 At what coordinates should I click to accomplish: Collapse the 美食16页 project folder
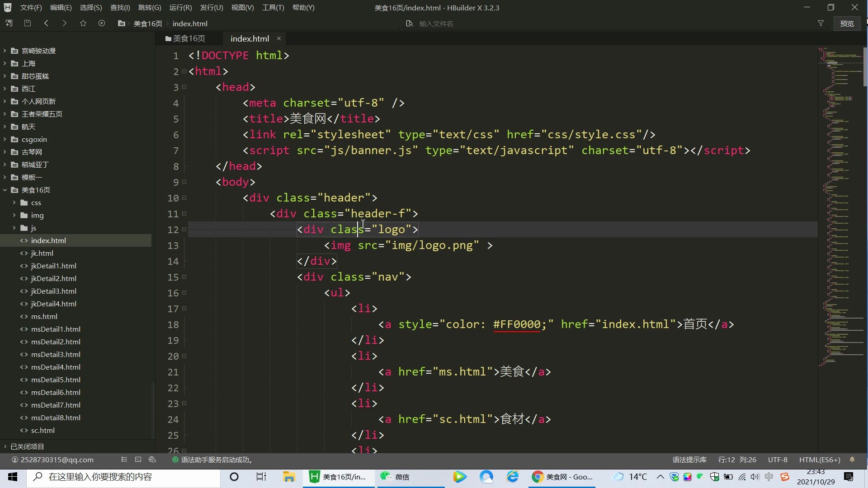[x=5, y=190]
